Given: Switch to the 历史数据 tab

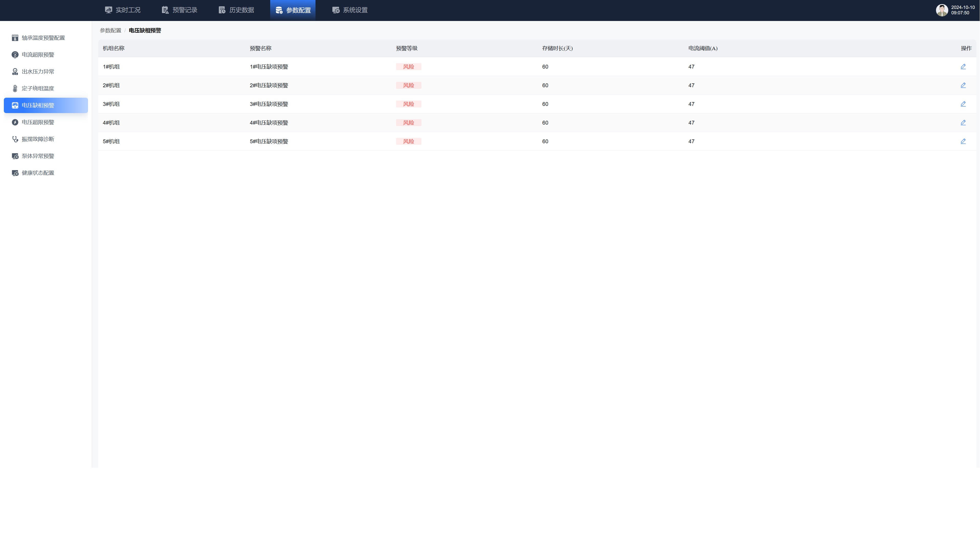Looking at the screenshot, I should 236,10.
